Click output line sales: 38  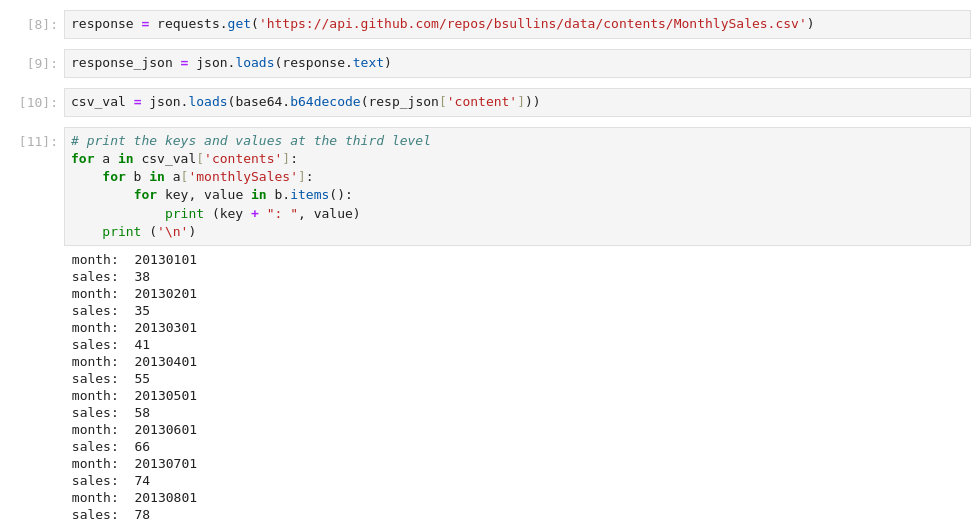111,277
